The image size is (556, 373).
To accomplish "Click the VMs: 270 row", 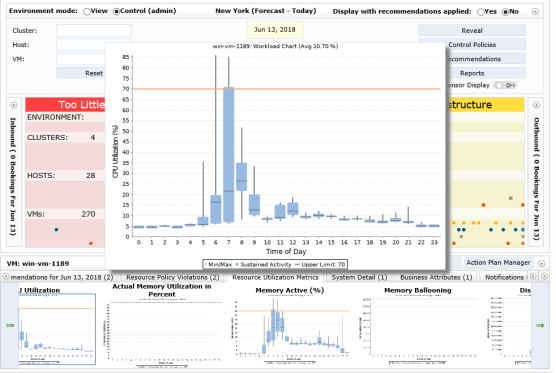I will point(65,214).
